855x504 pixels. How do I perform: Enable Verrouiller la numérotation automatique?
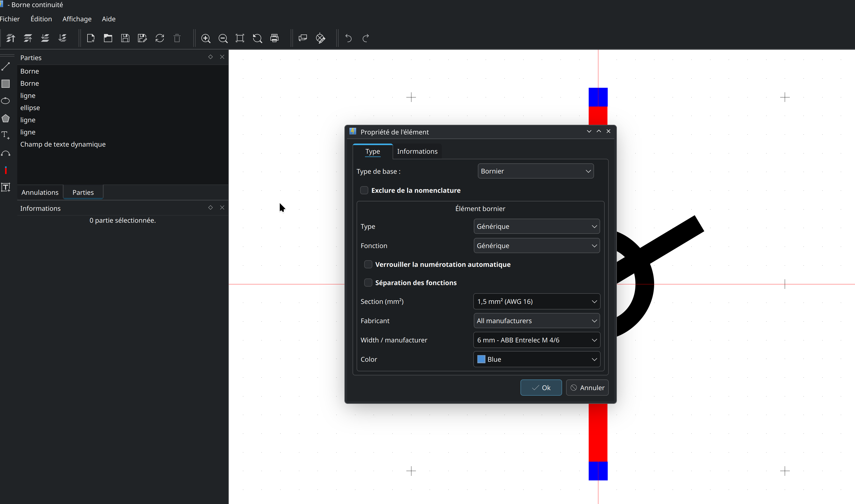pos(368,264)
